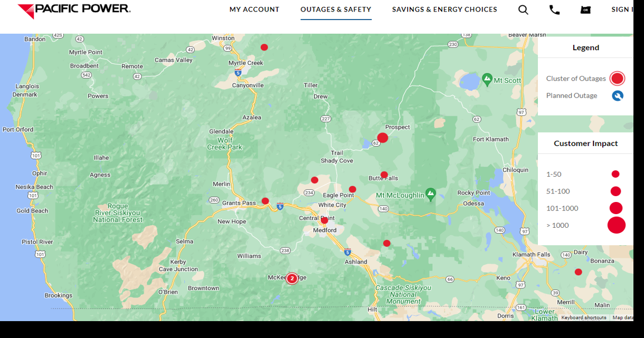Select the outage marker east of Ashland
This screenshot has height=338, width=644.
point(387,243)
